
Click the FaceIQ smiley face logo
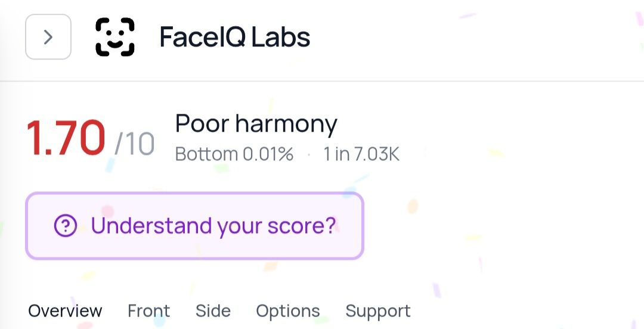pyautogui.click(x=115, y=37)
